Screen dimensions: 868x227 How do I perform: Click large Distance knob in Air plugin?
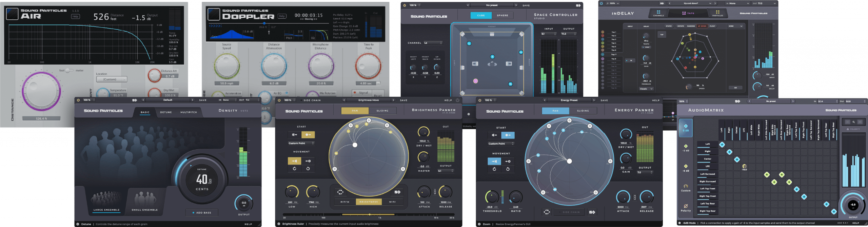pyautogui.click(x=41, y=91)
